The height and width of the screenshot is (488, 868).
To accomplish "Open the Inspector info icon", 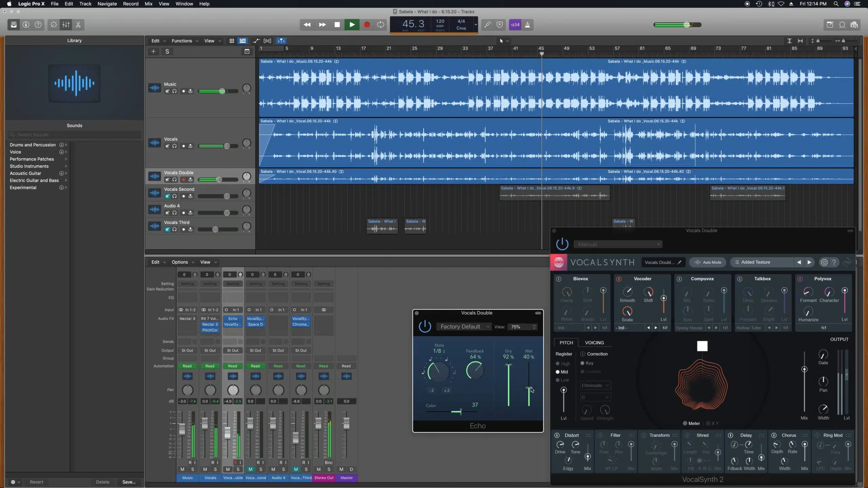I will [26, 25].
